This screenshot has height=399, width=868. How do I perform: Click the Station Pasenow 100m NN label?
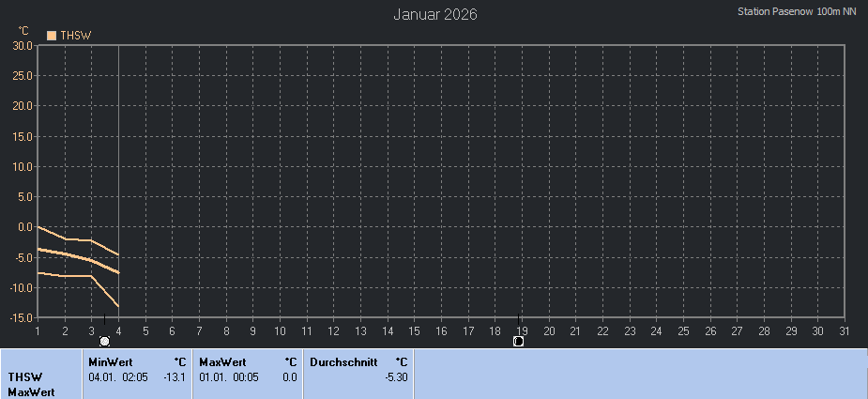(x=797, y=12)
